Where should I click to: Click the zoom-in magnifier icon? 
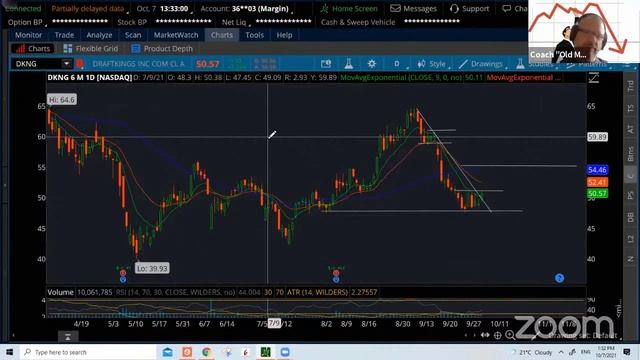pyautogui.click(x=510, y=335)
